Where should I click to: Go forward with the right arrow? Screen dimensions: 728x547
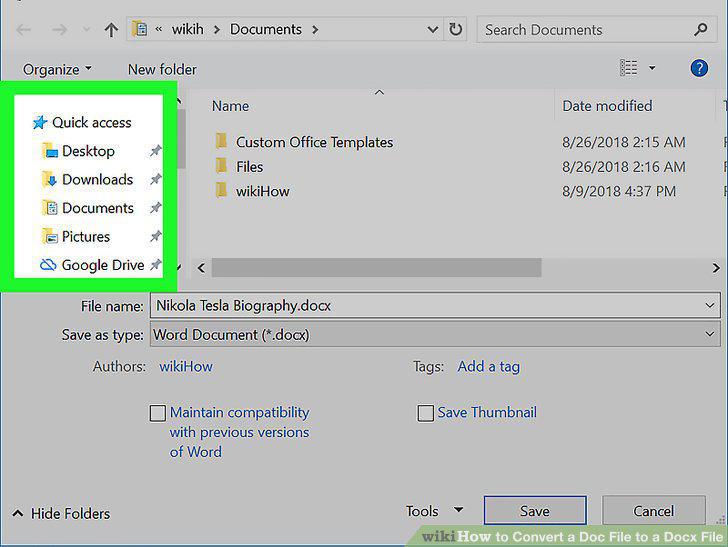59,30
